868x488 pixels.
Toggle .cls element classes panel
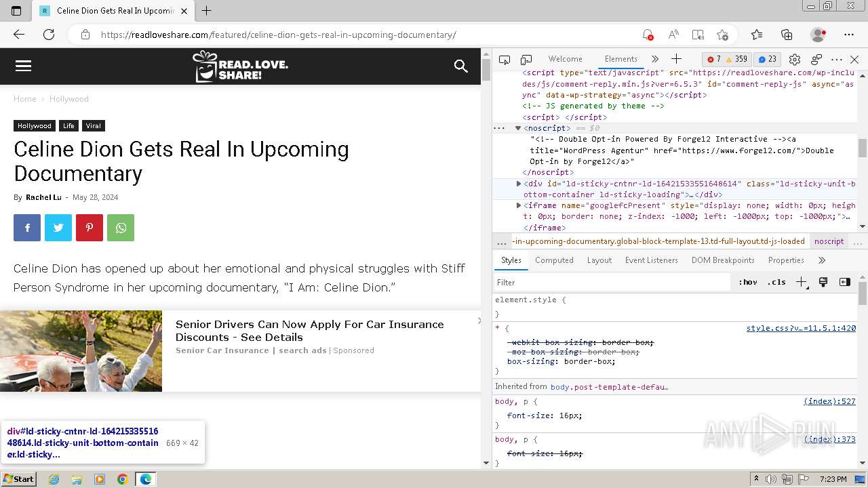click(x=776, y=282)
